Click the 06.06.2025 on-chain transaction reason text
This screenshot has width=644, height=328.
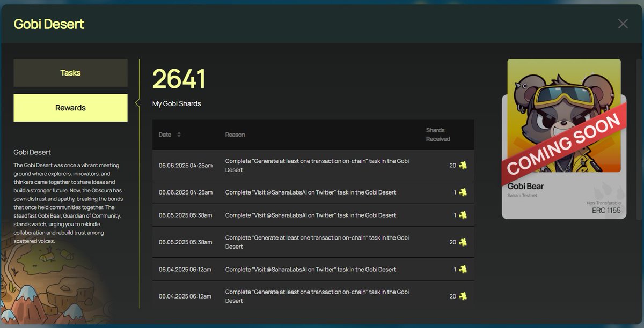(x=317, y=165)
